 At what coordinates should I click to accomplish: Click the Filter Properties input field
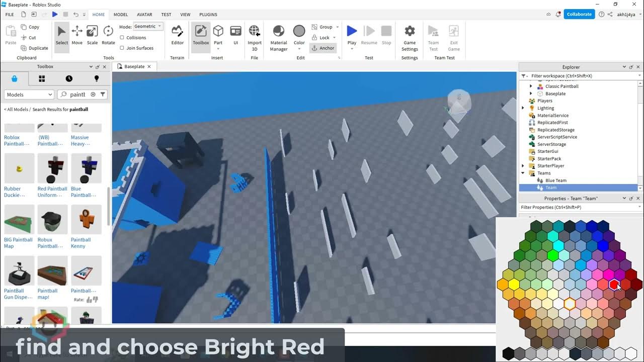click(581, 207)
